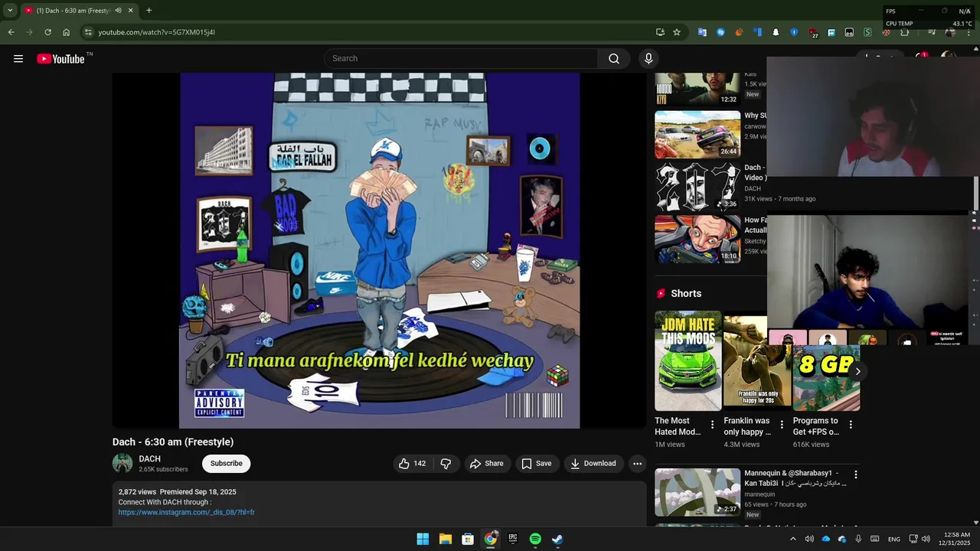Open the Chrome home button

[67, 32]
